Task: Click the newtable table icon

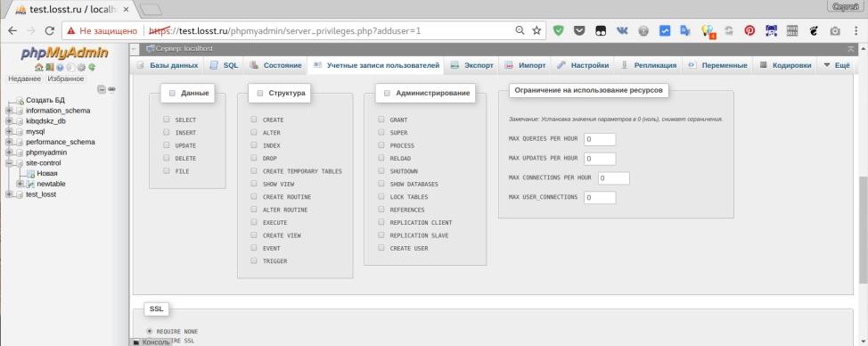Action: pyautogui.click(x=31, y=184)
